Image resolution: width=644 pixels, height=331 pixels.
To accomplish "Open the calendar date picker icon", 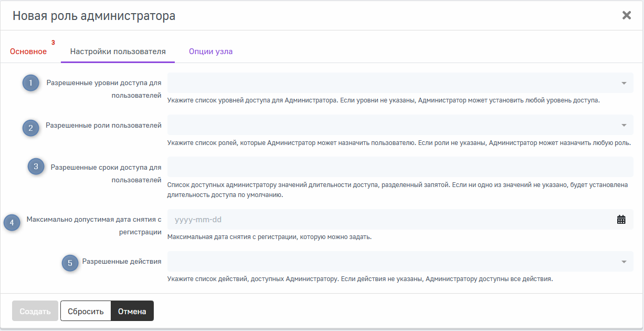I will pyautogui.click(x=621, y=220).
